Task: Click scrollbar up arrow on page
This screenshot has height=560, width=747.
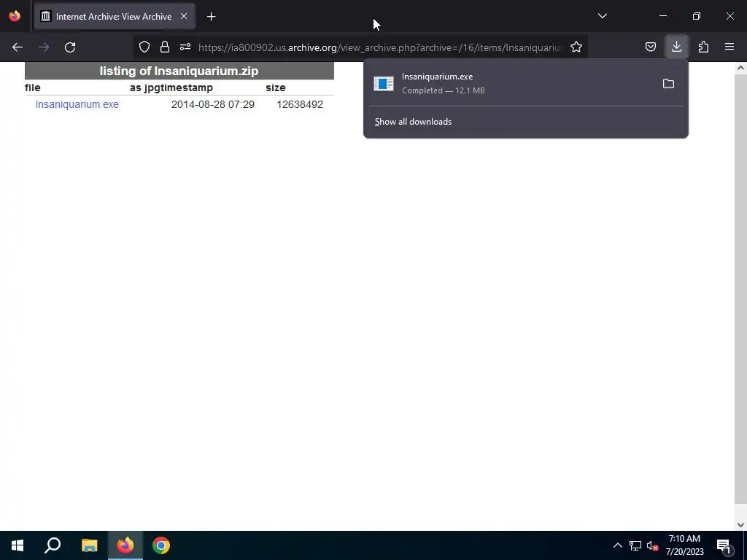Action: coord(740,68)
